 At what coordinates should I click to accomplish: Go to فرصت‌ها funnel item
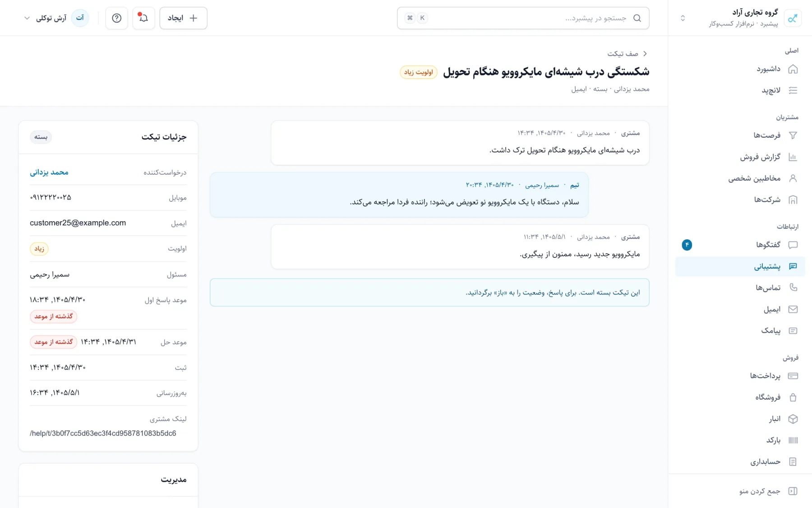(x=740, y=135)
